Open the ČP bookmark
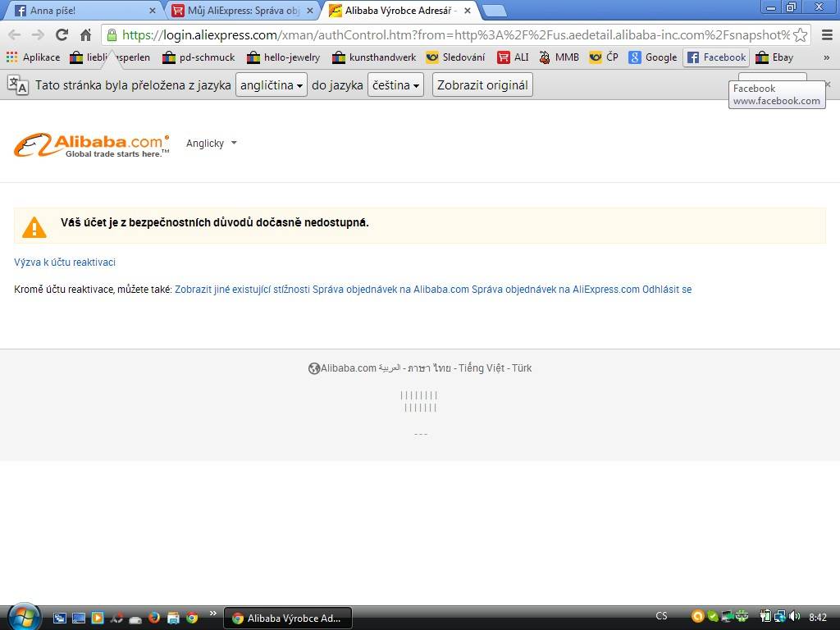Image resolution: width=840 pixels, height=630 pixels. tap(603, 57)
